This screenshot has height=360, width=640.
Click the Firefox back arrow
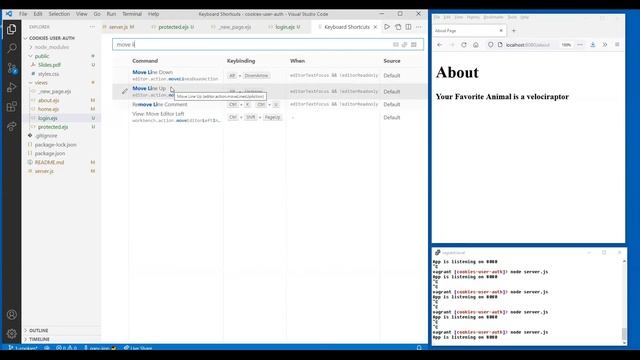pyautogui.click(x=440, y=45)
